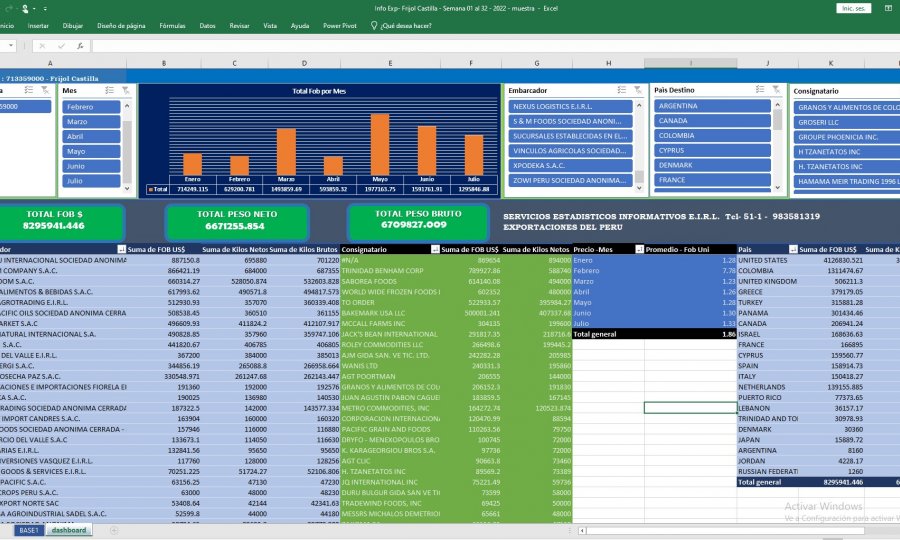Filter by XPODEKA S.A.C. in Embarcador slicer
Image resolution: width=900 pixels, height=540 pixels.
[x=570, y=165]
